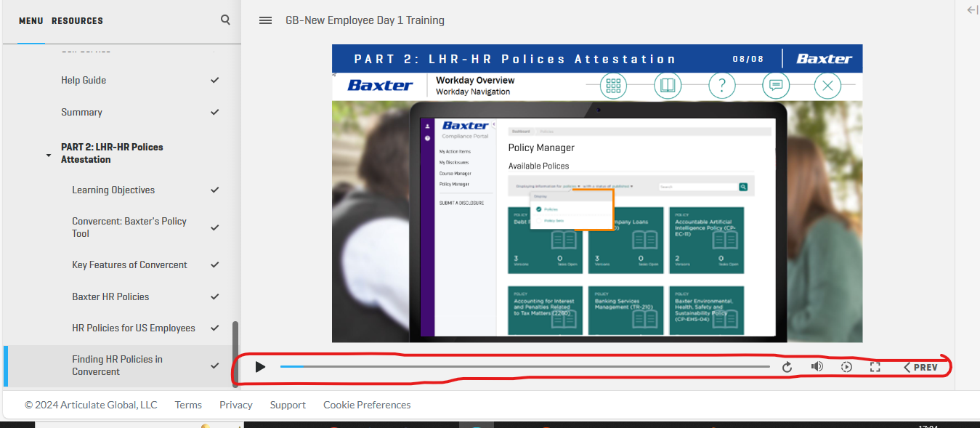Viewport: 980px width, 428px height.
Task: Click the GB-New Employee Day 1 Training title
Action: point(365,20)
